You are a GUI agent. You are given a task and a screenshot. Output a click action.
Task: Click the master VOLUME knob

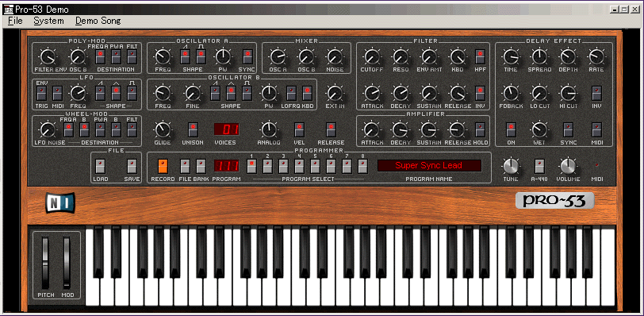tap(568, 166)
